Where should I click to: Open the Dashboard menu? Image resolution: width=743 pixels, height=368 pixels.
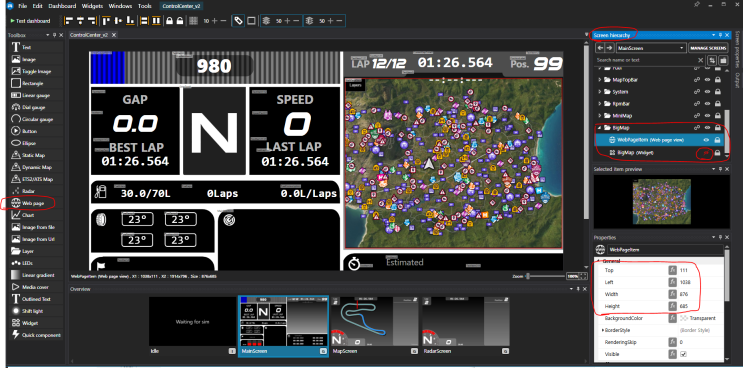coord(62,6)
